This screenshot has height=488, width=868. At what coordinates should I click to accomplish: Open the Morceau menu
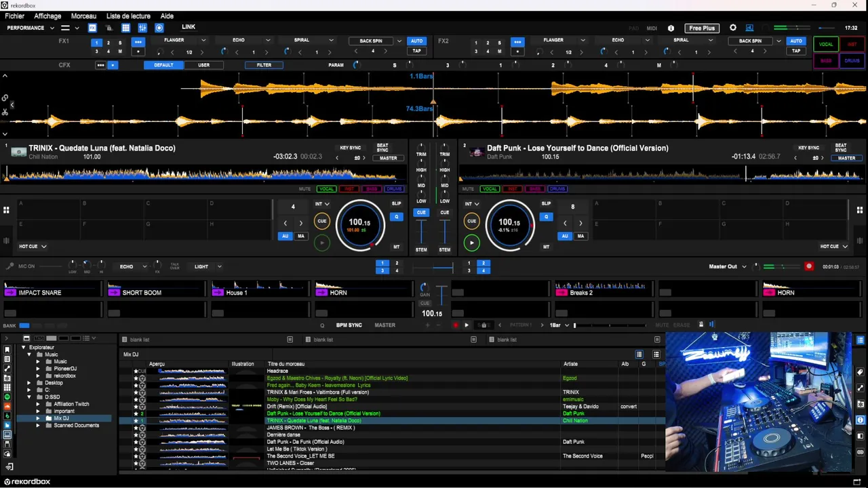83,16
